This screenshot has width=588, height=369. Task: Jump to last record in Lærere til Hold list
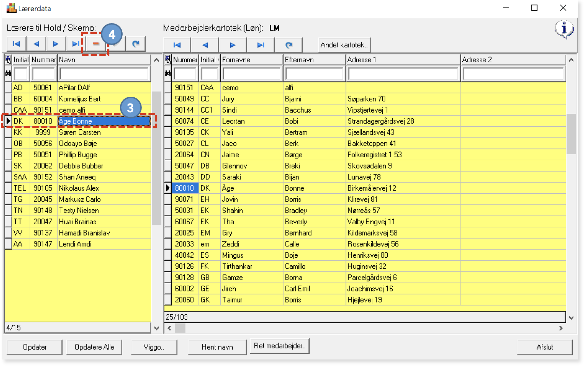point(75,44)
